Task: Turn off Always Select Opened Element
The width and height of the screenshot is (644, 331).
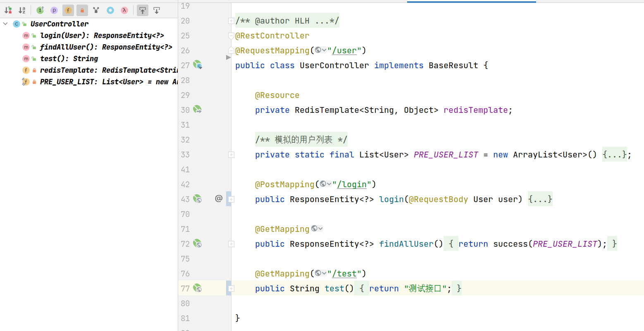Action: [x=143, y=10]
